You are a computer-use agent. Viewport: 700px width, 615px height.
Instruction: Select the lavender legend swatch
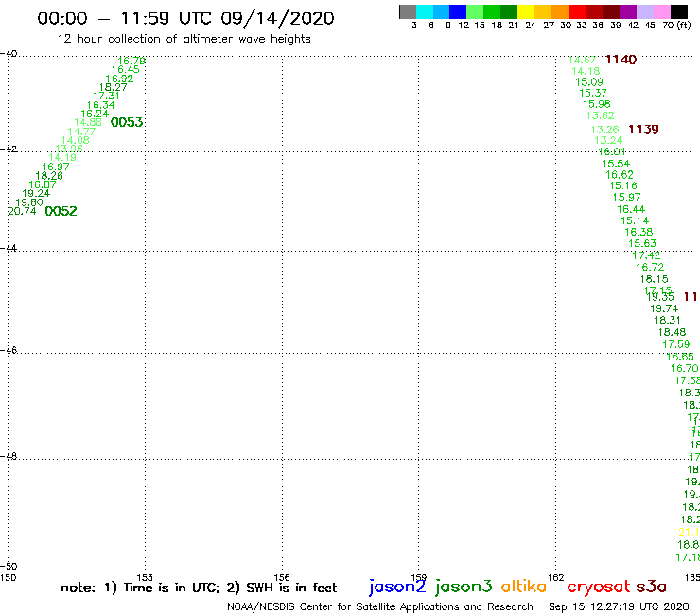click(645, 11)
